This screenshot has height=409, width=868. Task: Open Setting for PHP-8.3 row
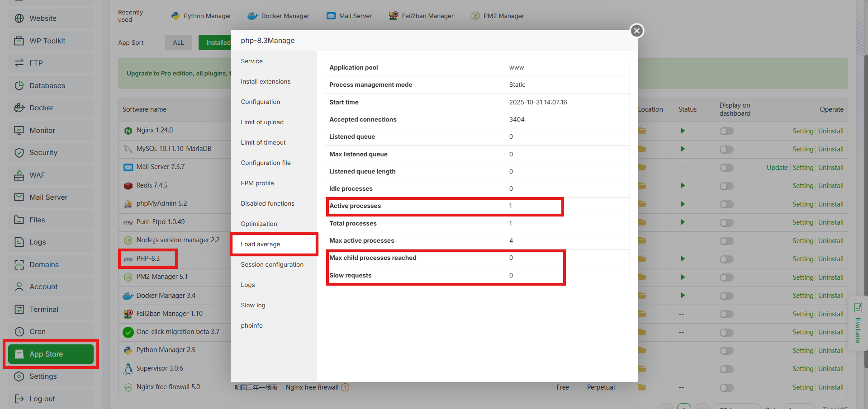click(x=803, y=259)
